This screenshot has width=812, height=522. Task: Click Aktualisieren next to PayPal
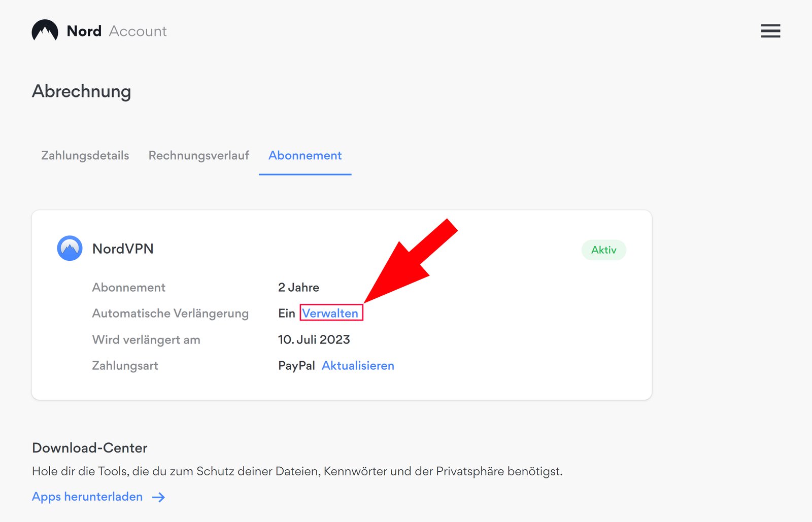click(358, 366)
